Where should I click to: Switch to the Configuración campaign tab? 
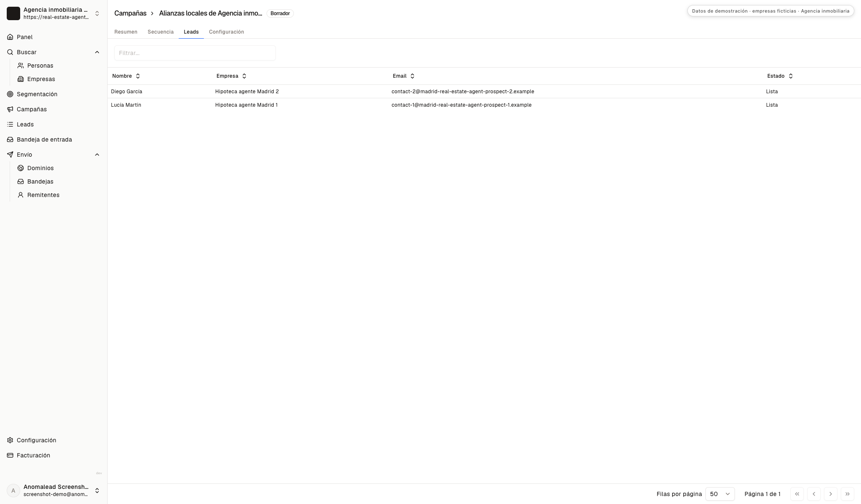pyautogui.click(x=227, y=32)
